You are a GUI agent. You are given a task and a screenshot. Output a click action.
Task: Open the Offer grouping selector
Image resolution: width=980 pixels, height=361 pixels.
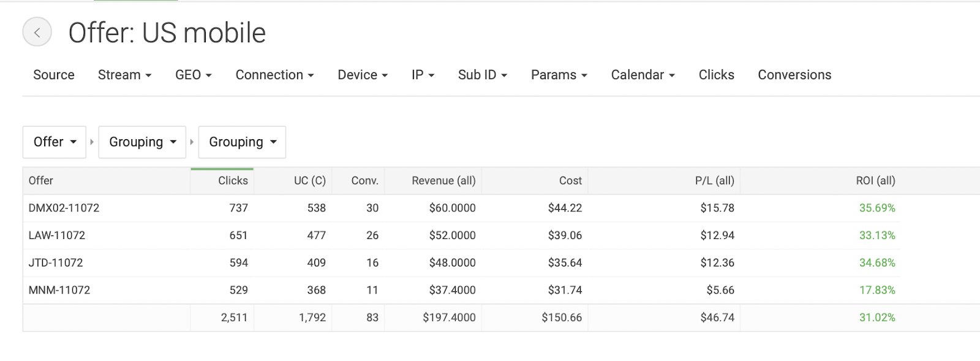point(55,142)
